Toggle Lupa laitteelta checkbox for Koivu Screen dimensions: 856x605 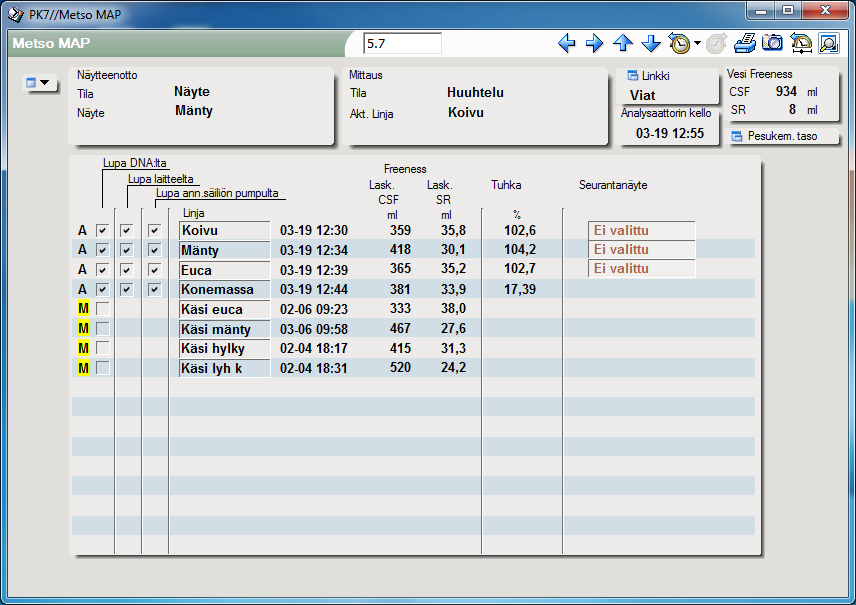point(126,230)
